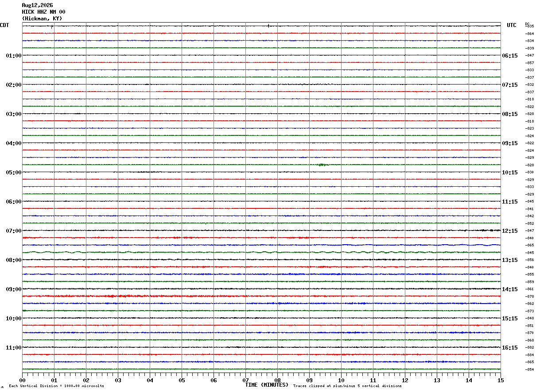Click the HICK HHZ NM 00 station label
The height and width of the screenshot is (392, 536).
(43, 12)
